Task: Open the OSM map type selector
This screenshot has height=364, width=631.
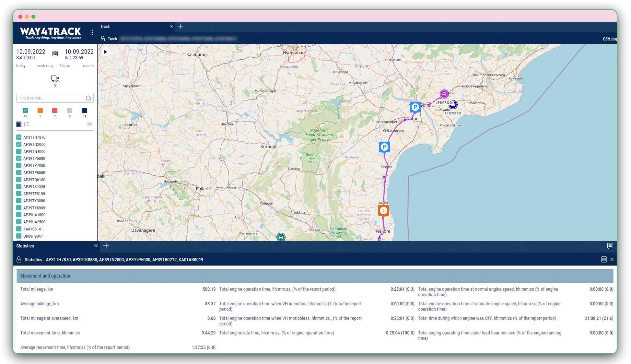Action: pyautogui.click(x=609, y=39)
